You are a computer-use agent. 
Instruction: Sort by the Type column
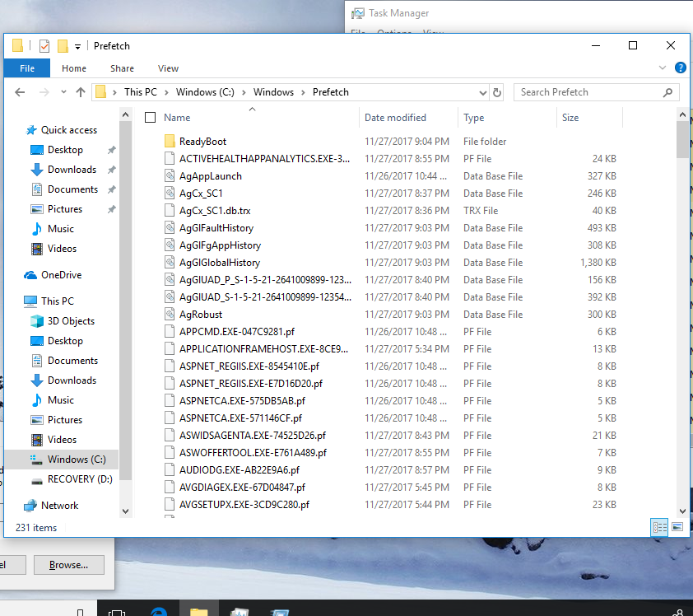point(474,118)
